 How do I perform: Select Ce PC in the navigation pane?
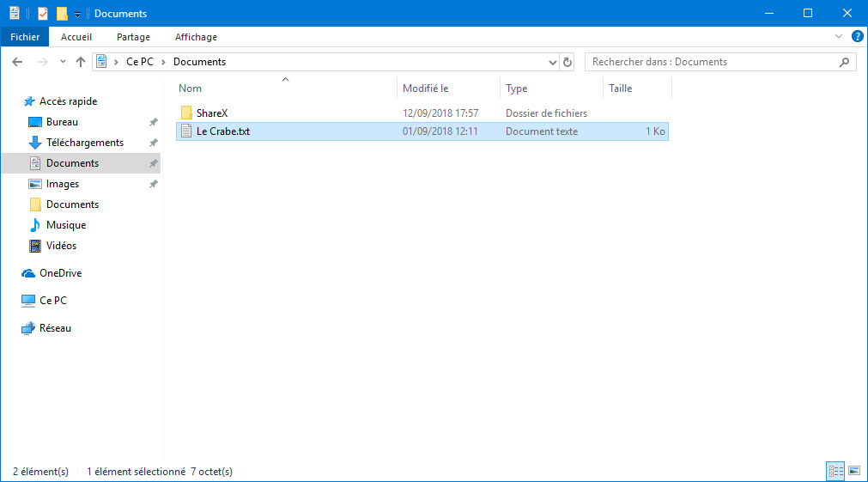[52, 300]
